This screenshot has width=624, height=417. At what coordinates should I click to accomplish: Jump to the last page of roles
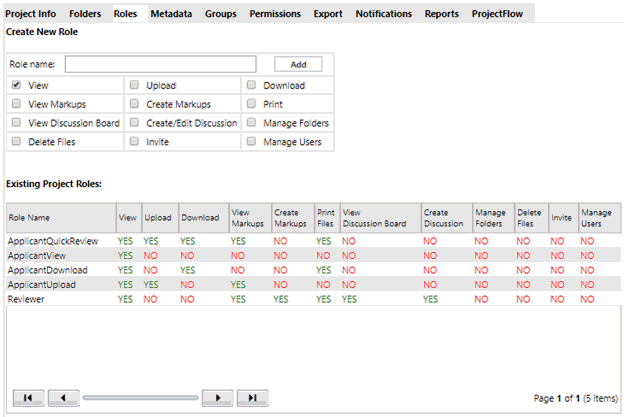[252, 398]
